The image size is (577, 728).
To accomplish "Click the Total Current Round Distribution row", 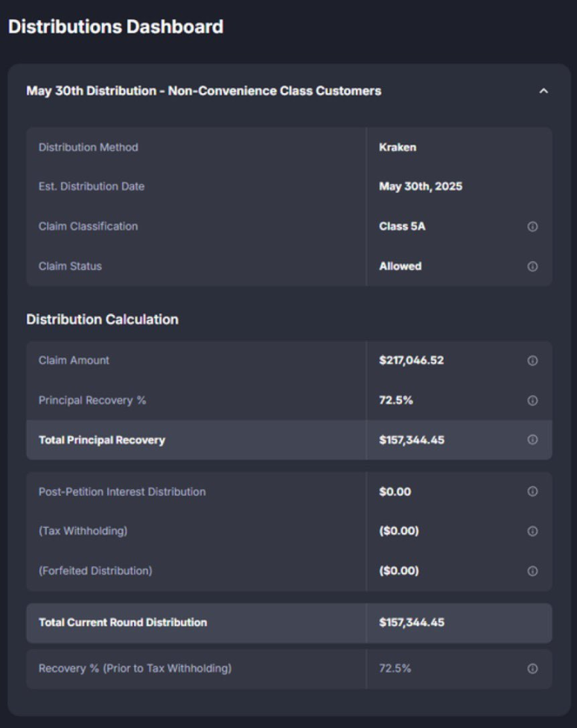I will pos(123,622).
